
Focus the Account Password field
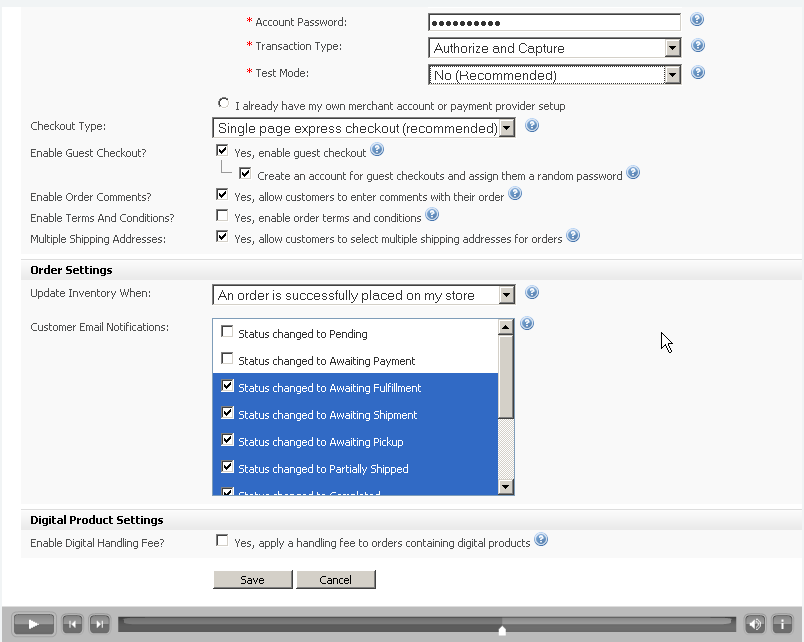click(554, 23)
